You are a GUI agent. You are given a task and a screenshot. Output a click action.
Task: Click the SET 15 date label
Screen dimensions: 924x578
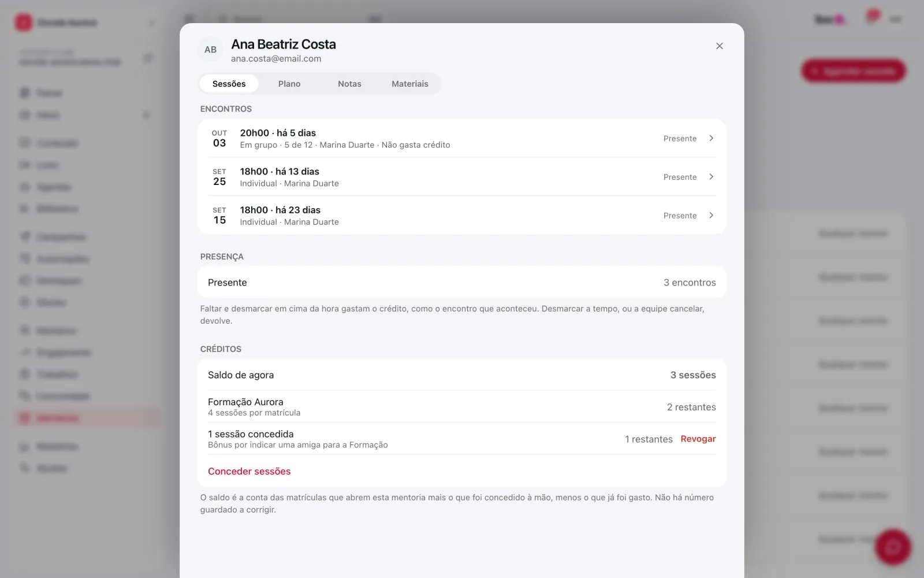[219, 216]
